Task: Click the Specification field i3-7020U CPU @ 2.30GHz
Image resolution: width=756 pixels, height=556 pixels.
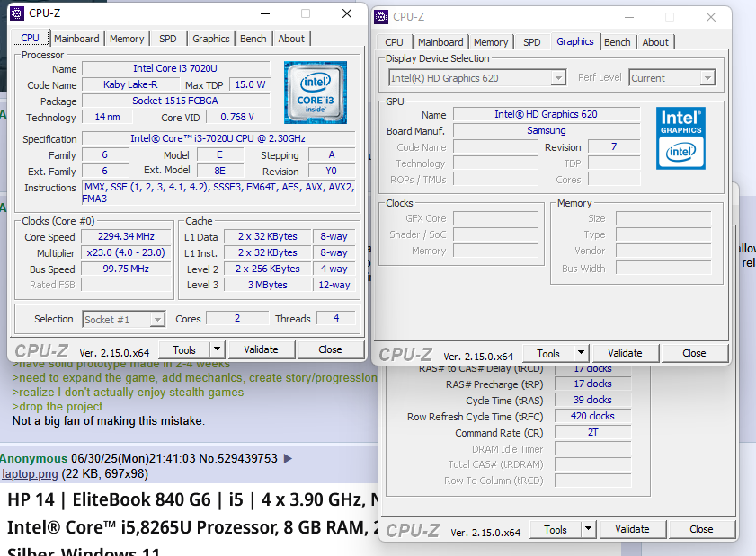Action: [218, 138]
